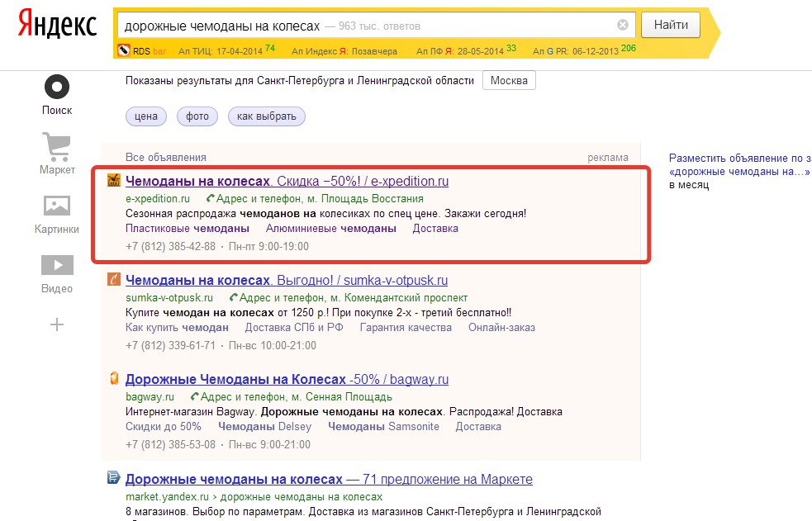Click phone number +7 (812) 385-42-88

170,246
